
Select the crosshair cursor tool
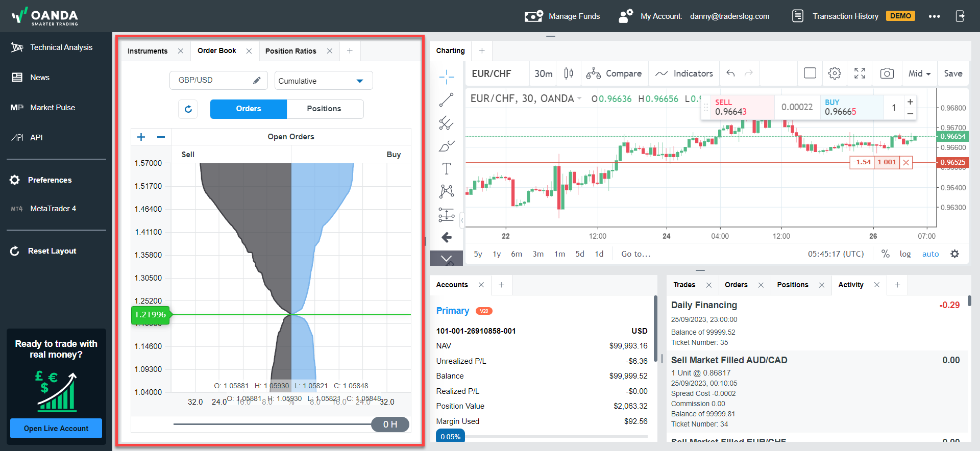click(446, 77)
